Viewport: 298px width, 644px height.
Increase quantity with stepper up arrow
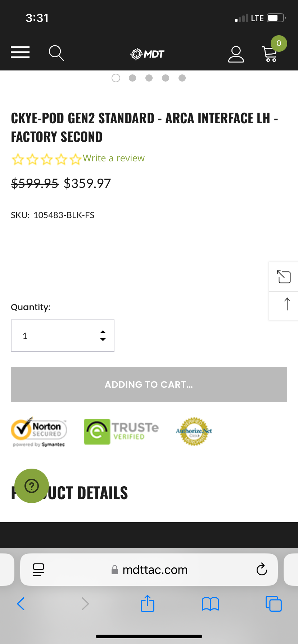(103, 332)
